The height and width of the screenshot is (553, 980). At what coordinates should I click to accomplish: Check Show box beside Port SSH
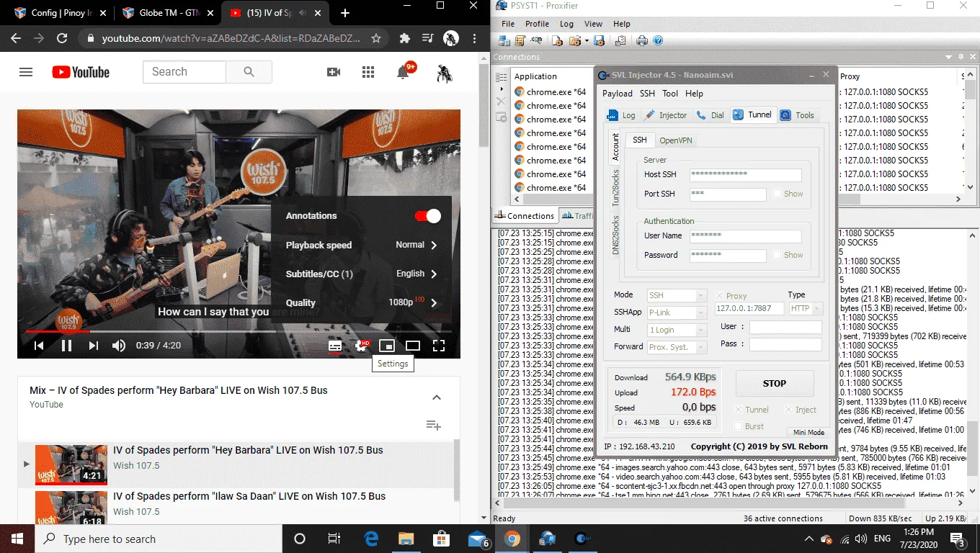777,194
